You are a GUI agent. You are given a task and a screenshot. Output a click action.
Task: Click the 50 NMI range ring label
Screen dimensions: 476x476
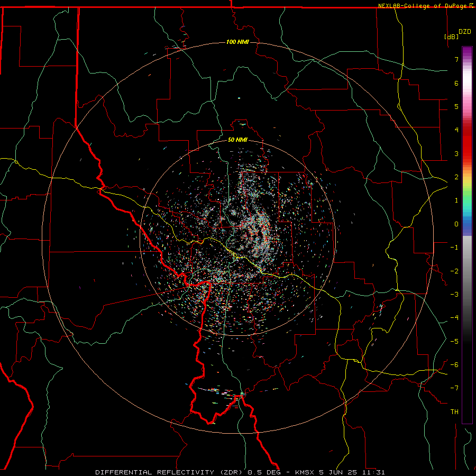click(x=237, y=140)
